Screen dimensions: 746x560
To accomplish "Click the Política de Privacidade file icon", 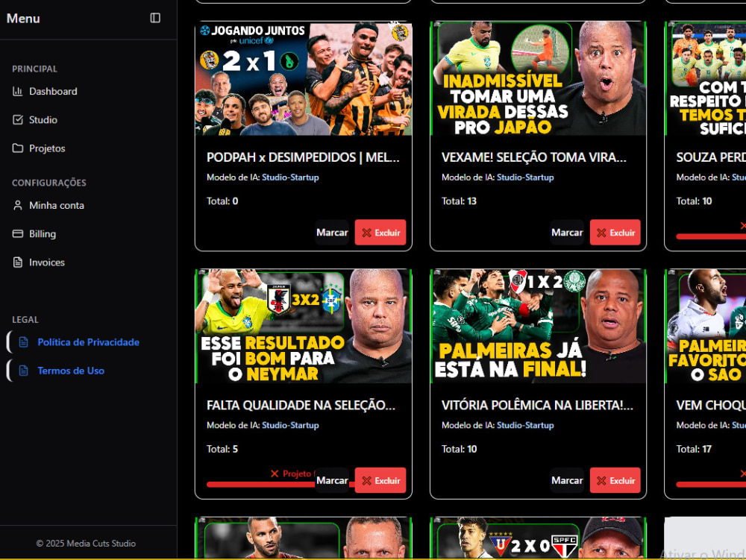I will (23, 342).
